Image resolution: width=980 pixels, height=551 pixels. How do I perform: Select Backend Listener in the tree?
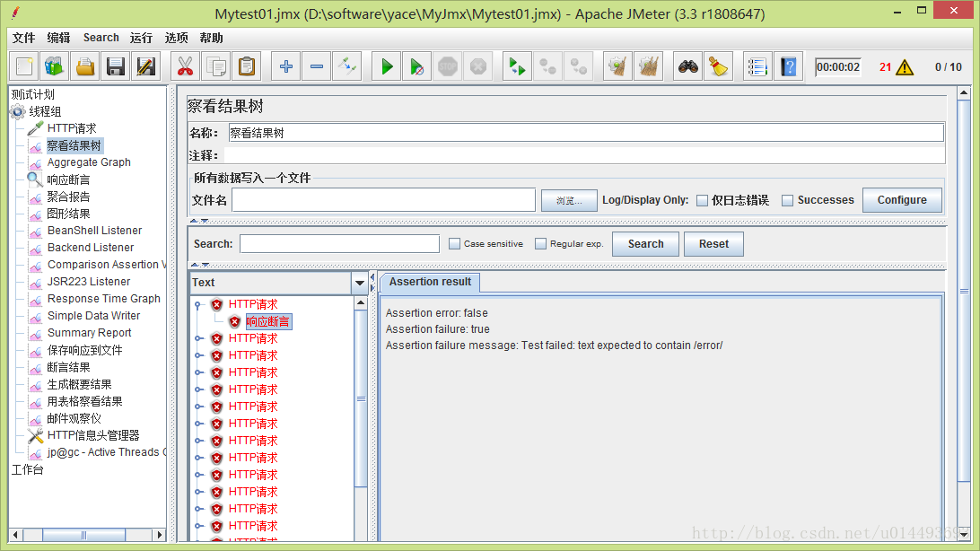click(91, 248)
